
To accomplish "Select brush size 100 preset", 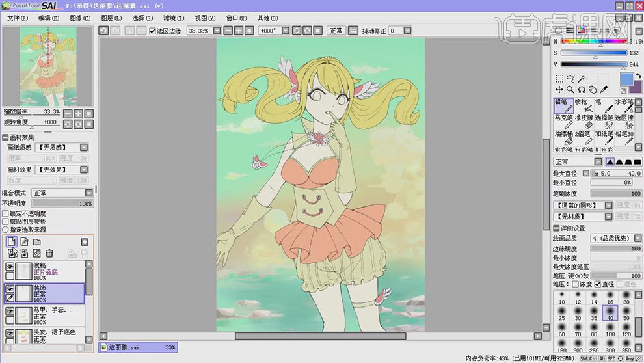I will 610,329.
